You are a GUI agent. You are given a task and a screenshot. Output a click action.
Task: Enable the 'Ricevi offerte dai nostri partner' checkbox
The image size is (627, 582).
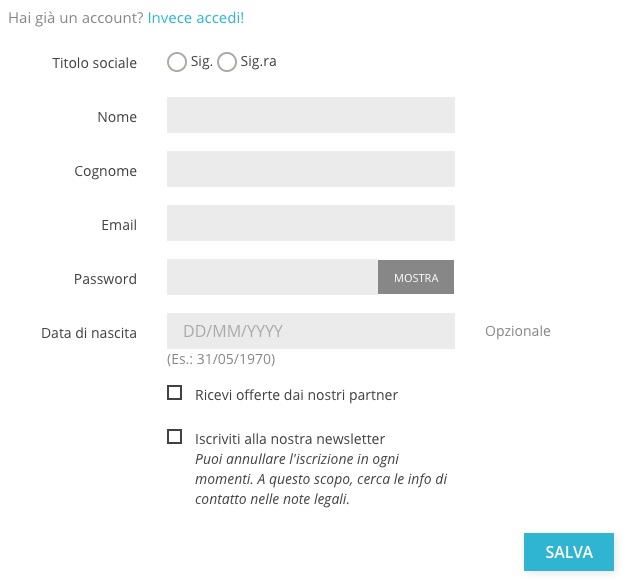(175, 393)
